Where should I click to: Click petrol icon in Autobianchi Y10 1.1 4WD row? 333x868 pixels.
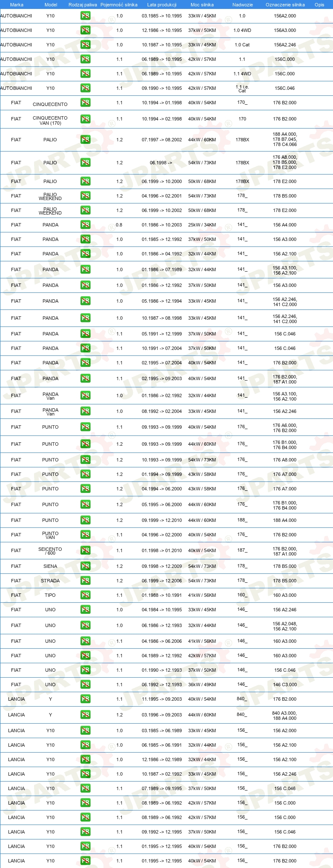click(85, 74)
